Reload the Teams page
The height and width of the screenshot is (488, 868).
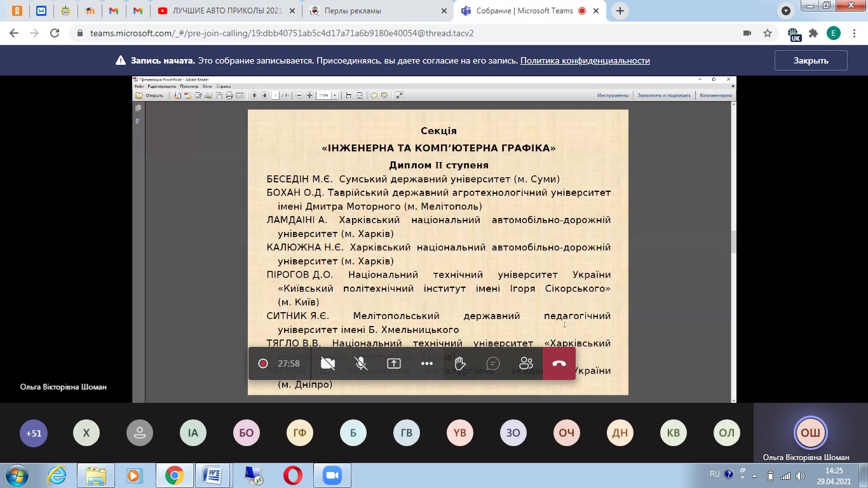55,34
